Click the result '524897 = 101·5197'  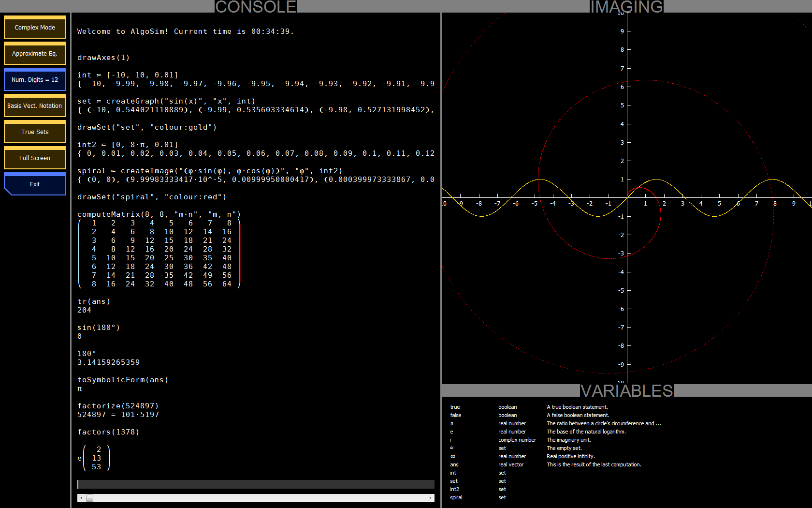click(x=118, y=415)
